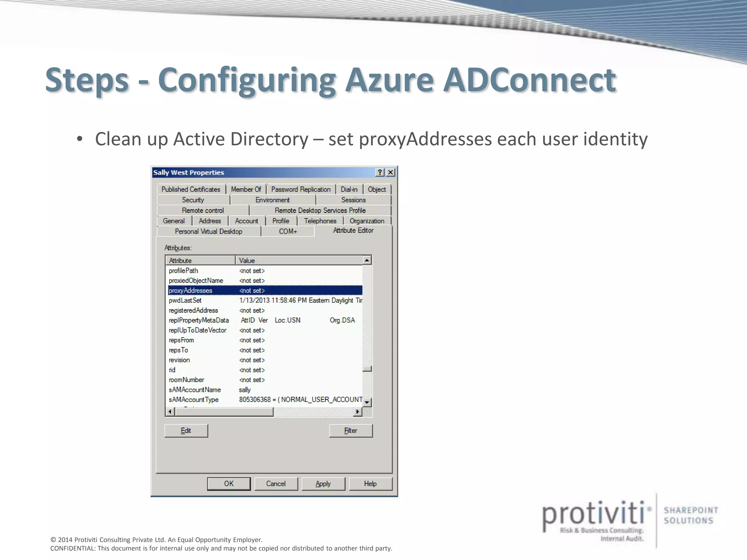Select the Personal Virtual Desktop tab
747x560 pixels.
coord(209,232)
